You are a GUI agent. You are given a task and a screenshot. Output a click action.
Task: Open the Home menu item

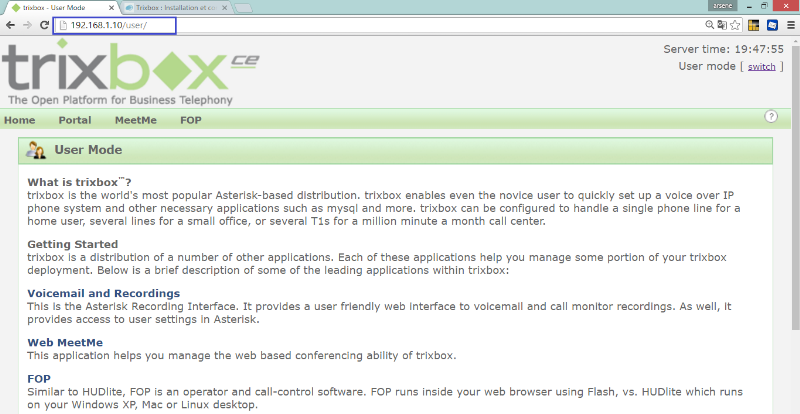pos(19,120)
